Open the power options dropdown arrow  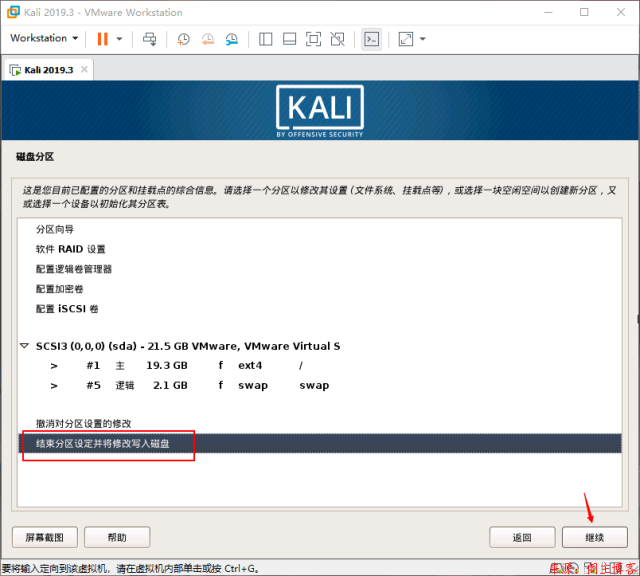(120, 39)
